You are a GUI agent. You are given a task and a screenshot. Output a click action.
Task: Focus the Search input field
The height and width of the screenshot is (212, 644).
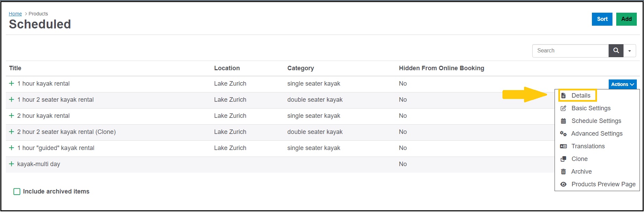point(570,51)
